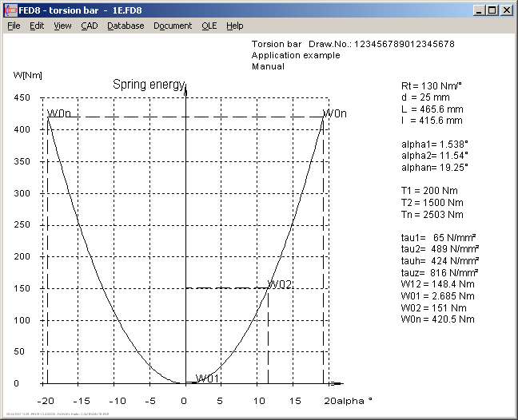The height and width of the screenshot is (420, 518).
Task: Minimize the FED8 window
Action: [x=478, y=10]
